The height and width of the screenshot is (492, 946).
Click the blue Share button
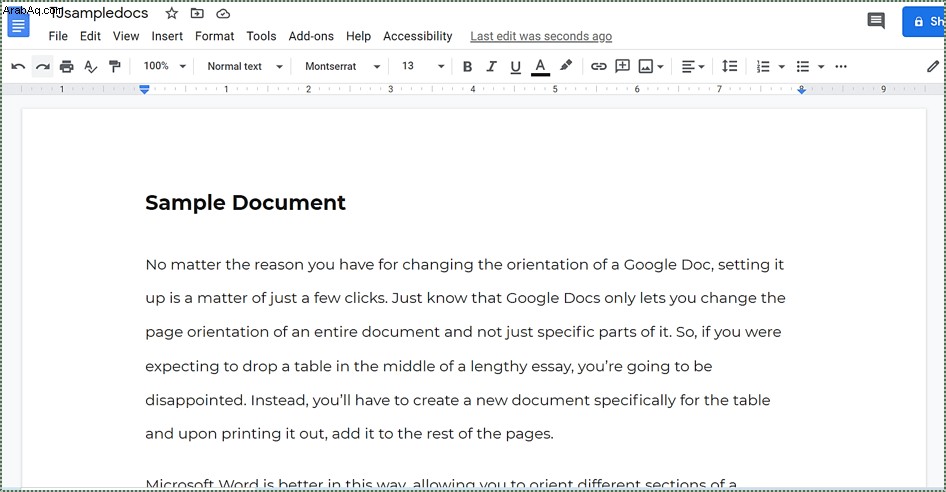point(924,22)
